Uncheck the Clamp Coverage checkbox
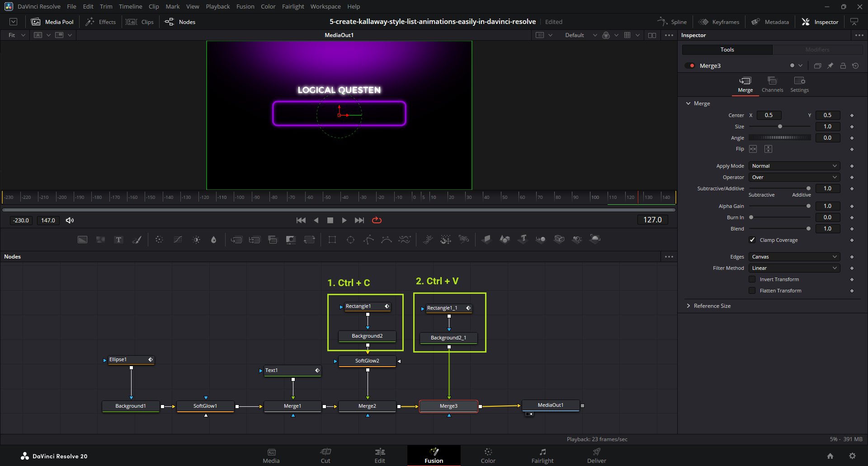 [x=752, y=240]
